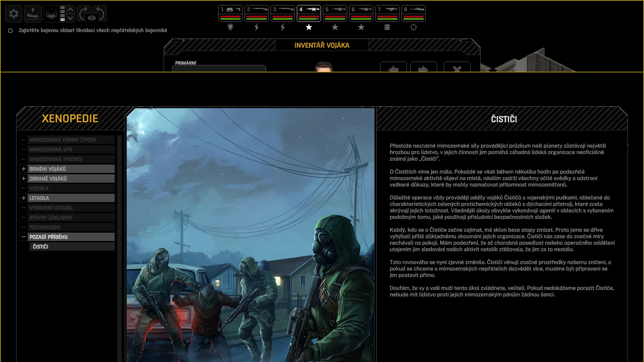Screen dimensions: 644x362
Task: Select soldier slot 1 with pistol
Action: 230,13
